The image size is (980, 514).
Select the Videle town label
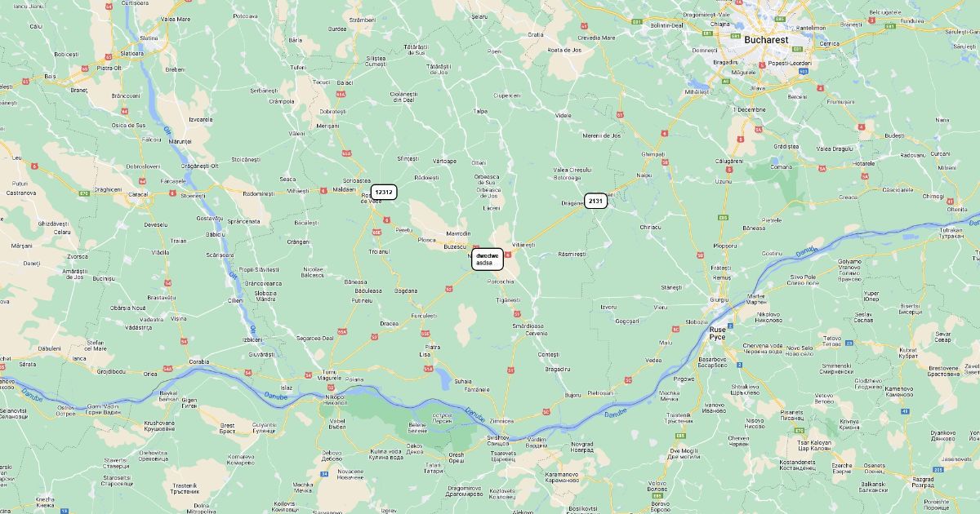[x=563, y=116]
